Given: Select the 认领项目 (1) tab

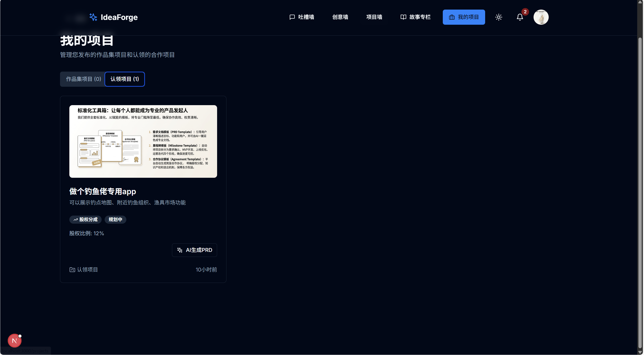Looking at the screenshot, I should click(125, 79).
